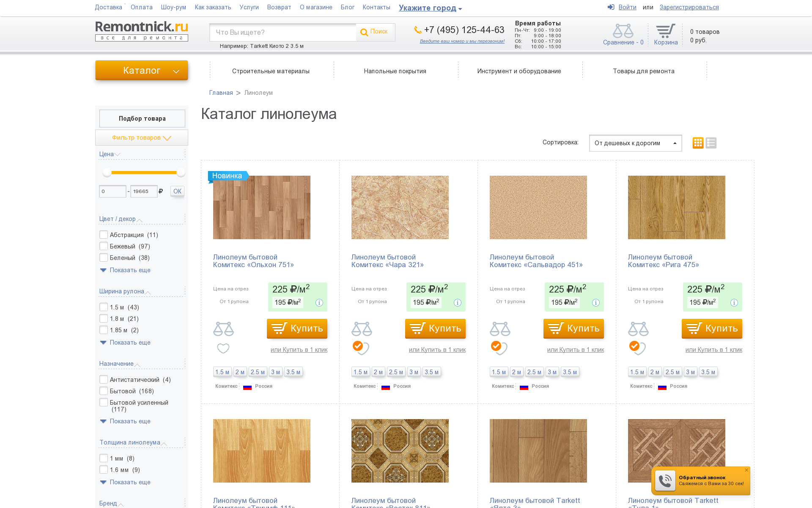Check the Бежевый color filter

click(104, 246)
